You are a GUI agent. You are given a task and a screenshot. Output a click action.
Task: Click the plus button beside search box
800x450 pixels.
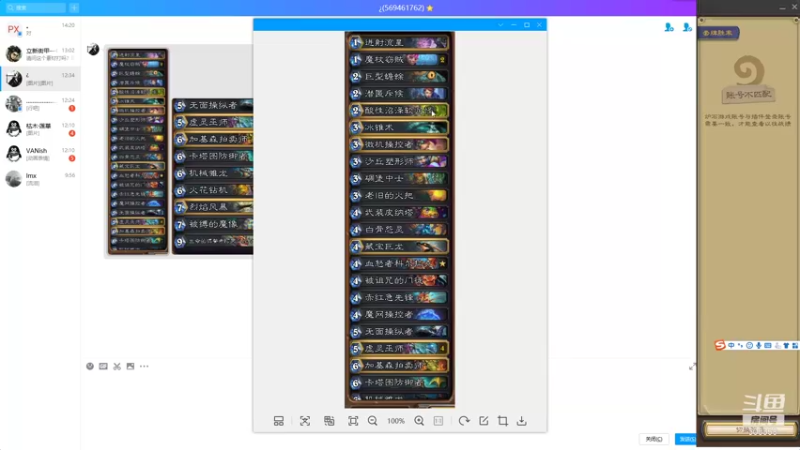click(74, 8)
